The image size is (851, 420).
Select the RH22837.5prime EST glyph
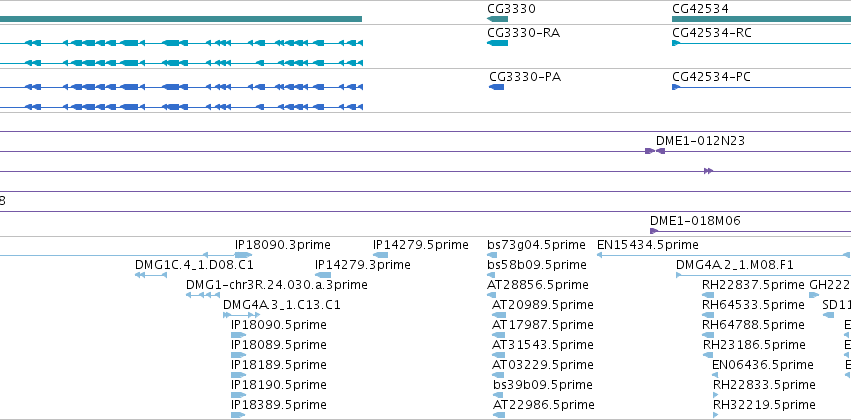pos(708,295)
